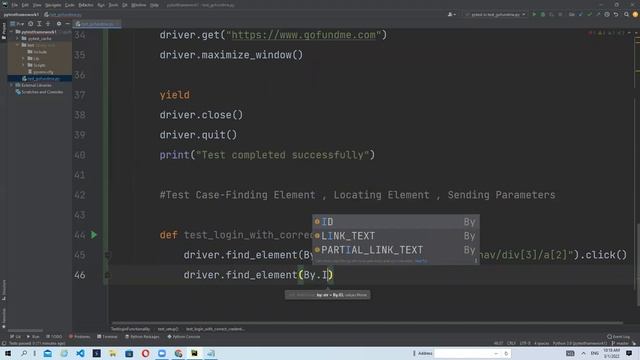This screenshot has width=640, height=360.
Task: Switch to the open editor file tab
Action: click(x=96, y=24)
